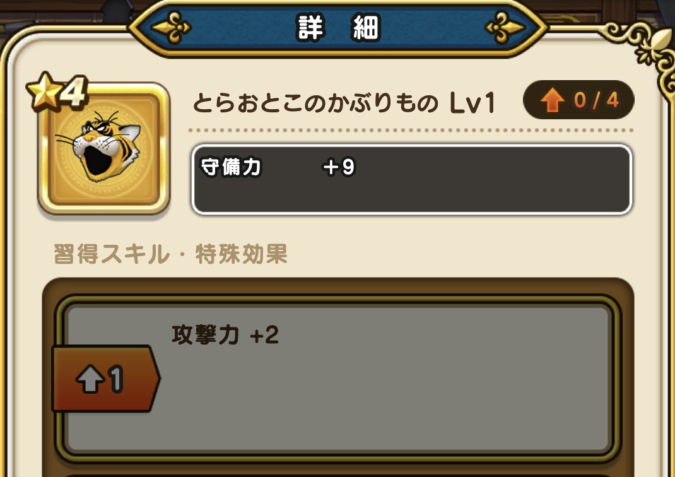
Task: Select the item name とらおとこのかぶりもの Lv1
Action: (344, 104)
